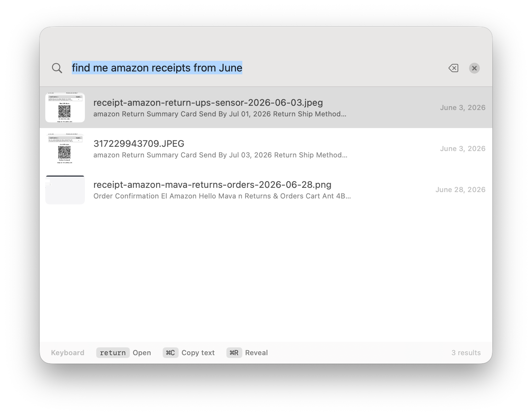Click the backspace clear-query icon
This screenshot has width=532, height=416.
tap(453, 68)
